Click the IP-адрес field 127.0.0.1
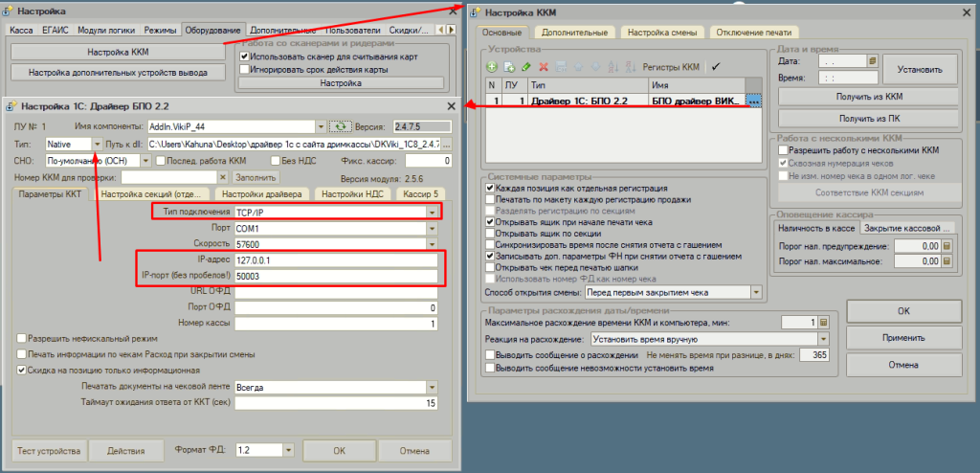 tap(336, 259)
